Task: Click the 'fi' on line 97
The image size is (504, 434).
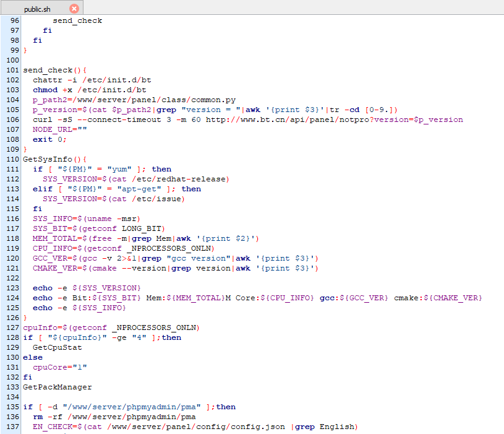Action: [47, 30]
